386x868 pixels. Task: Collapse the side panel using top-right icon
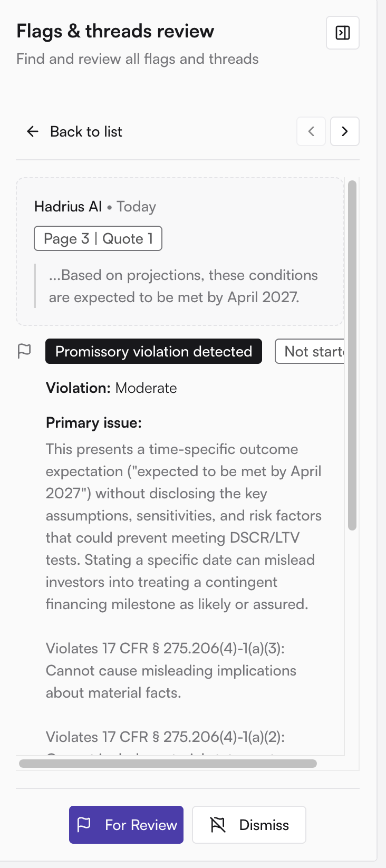pos(343,33)
